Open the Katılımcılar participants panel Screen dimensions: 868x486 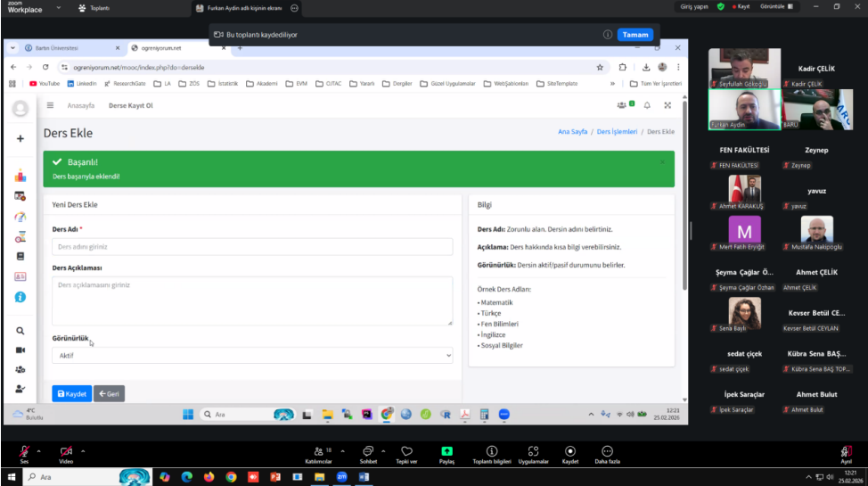click(x=318, y=451)
